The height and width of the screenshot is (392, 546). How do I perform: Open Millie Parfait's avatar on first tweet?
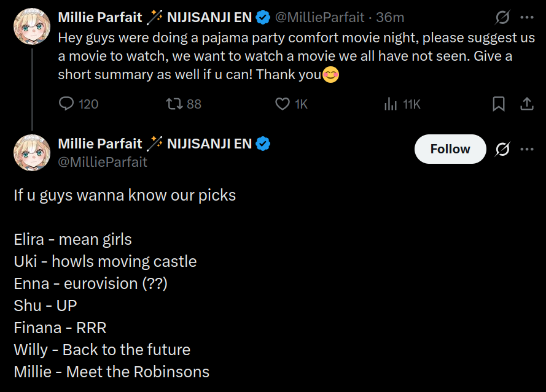31,26
